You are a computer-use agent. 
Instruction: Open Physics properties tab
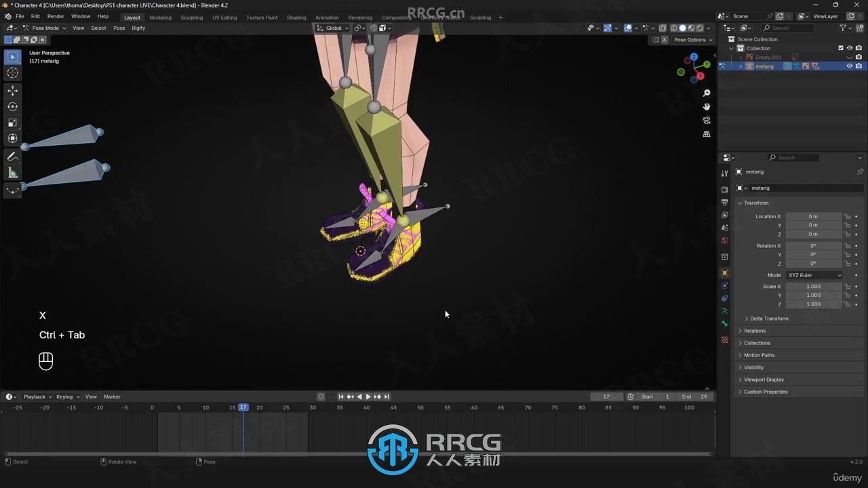pos(724,285)
